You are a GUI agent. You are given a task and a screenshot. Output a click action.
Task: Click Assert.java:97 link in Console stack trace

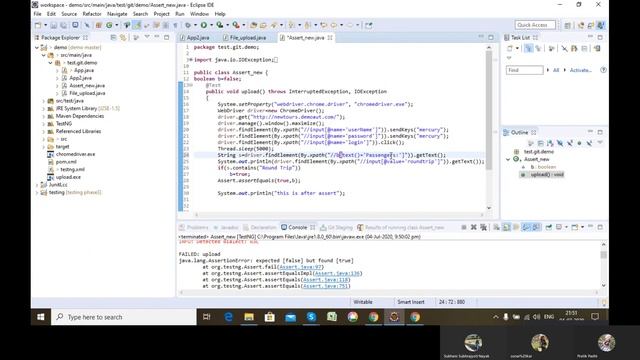tap(301, 267)
